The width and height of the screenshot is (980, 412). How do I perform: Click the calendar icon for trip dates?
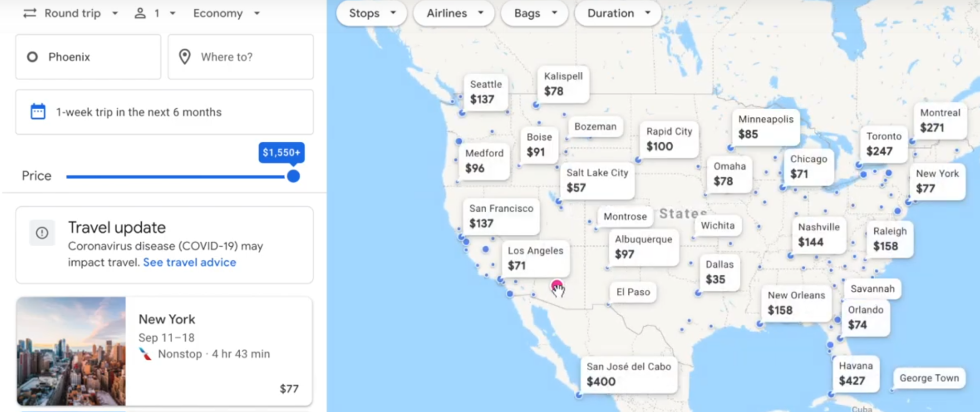(x=37, y=112)
